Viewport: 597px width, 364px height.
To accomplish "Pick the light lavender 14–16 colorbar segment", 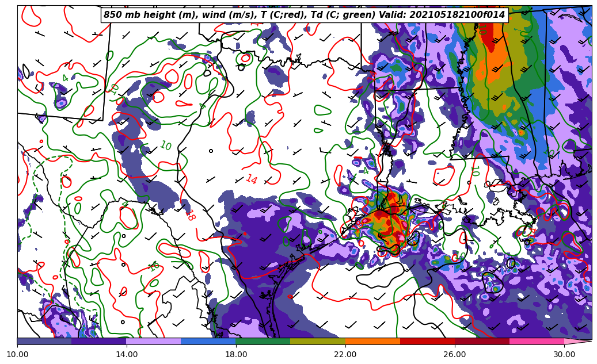I will click(x=154, y=341).
